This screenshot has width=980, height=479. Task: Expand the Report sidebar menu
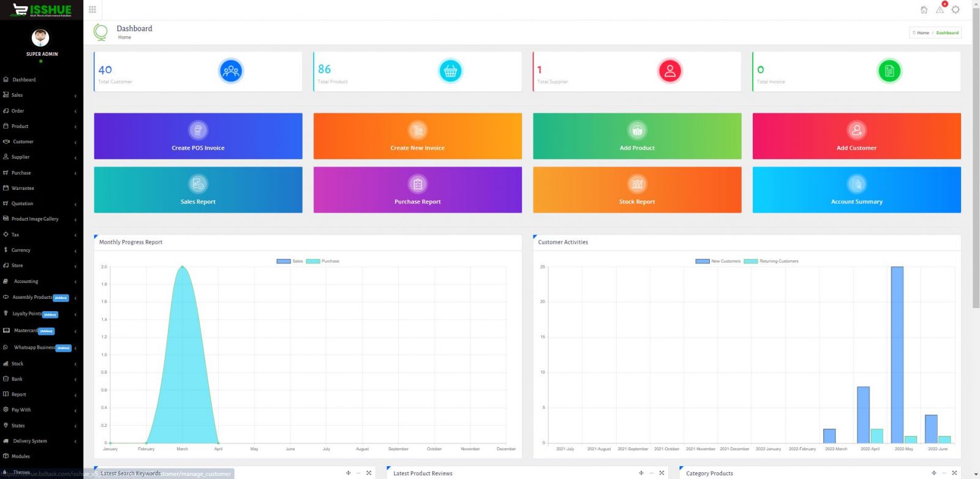(40, 394)
